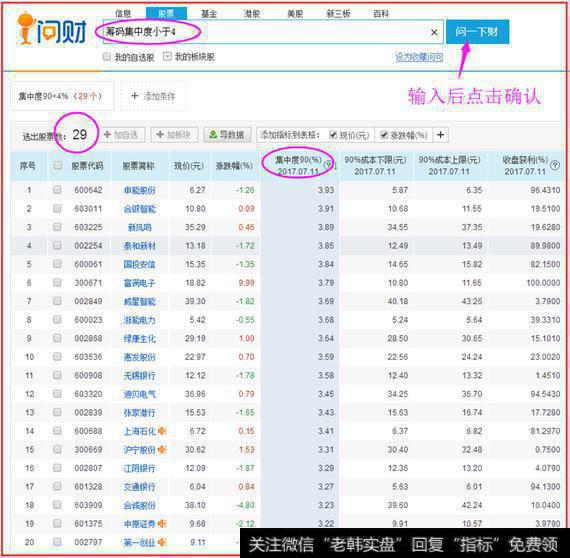
Task: Check the box for stock 601328
Action: [x=57, y=486]
